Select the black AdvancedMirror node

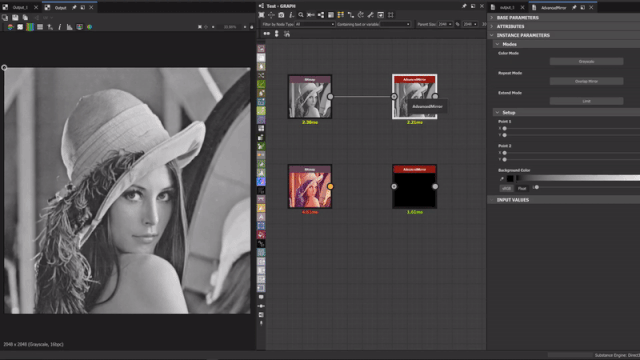(x=415, y=187)
